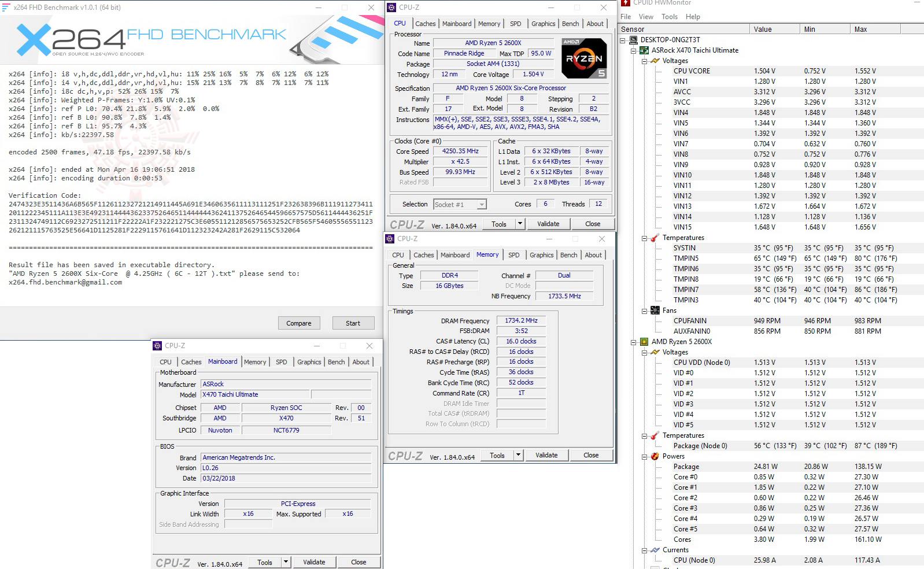The height and width of the screenshot is (569, 924).
Task: Click the Sensor column header in HWMonitor
Action: click(685, 29)
